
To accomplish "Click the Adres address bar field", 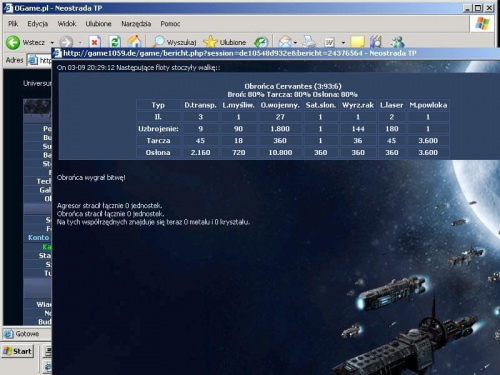I will (39, 60).
